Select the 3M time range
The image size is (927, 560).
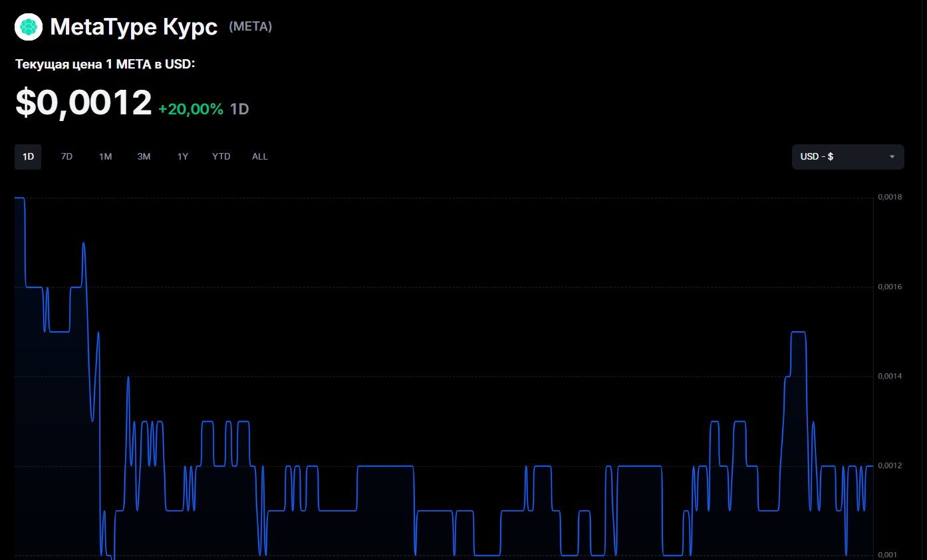click(144, 157)
